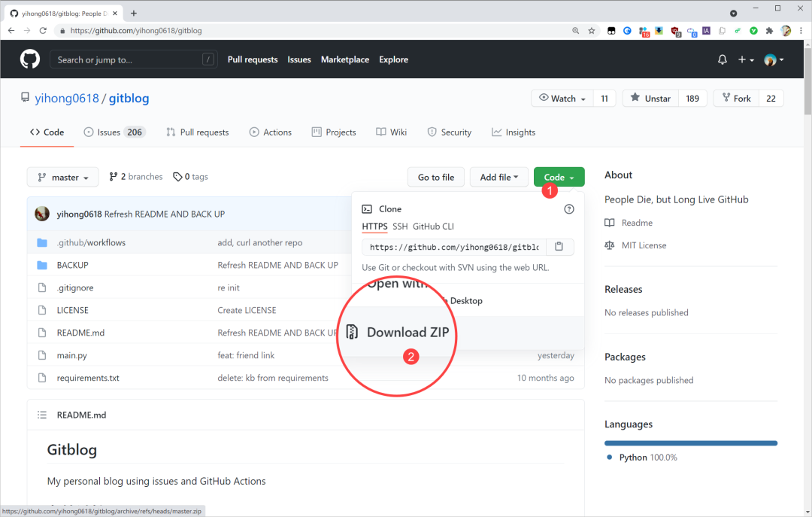Click the Go to file button

coord(435,176)
